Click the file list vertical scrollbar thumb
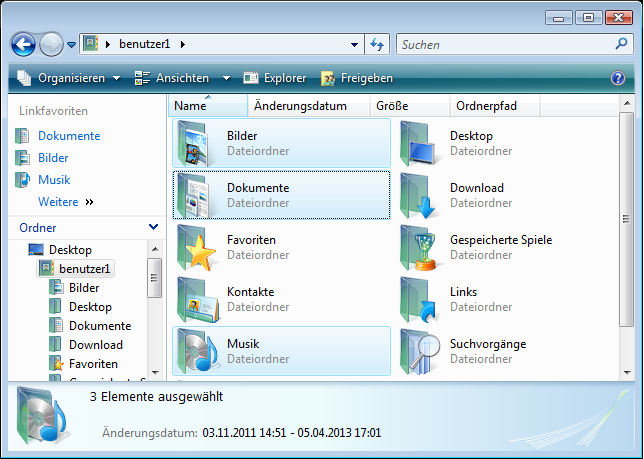 pyautogui.click(x=627, y=219)
